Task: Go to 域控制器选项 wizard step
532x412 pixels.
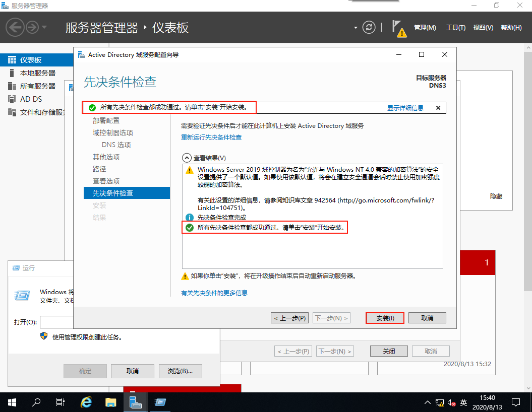Action: (112, 132)
